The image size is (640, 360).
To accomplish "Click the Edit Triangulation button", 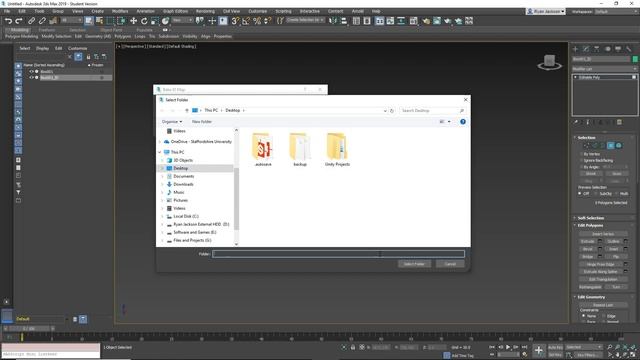I will (603, 279).
